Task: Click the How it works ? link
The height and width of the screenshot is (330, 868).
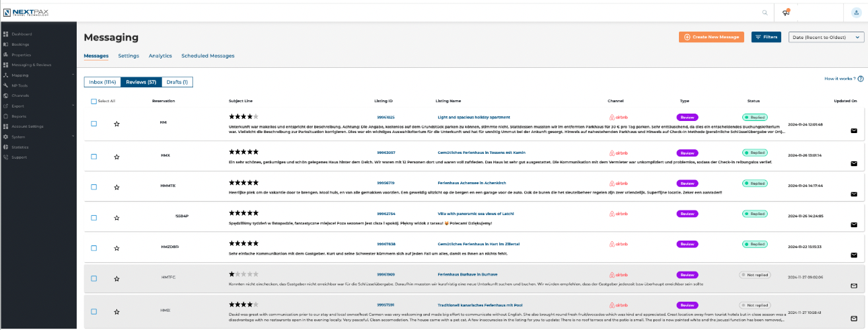Action: tap(840, 79)
